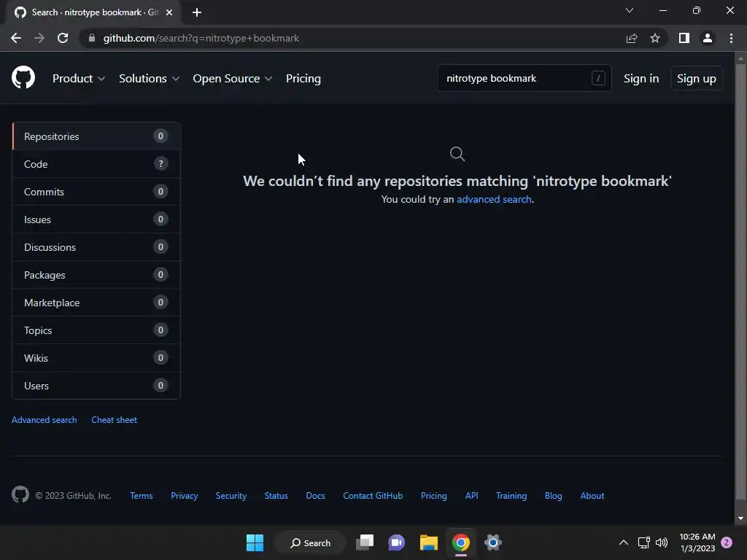Open Task View from the taskbar

click(365, 542)
